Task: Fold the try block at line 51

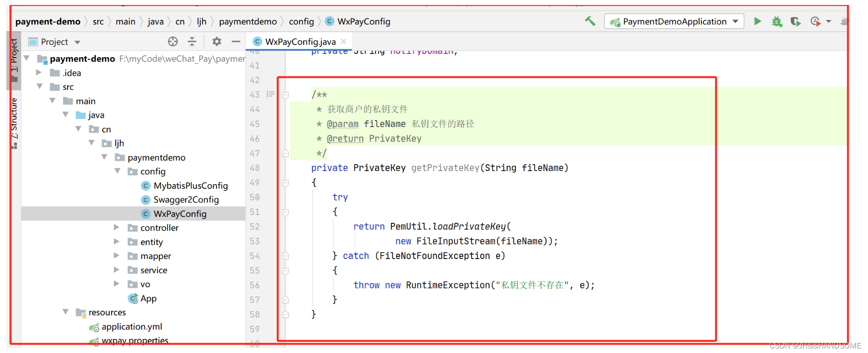Action: 286,212
